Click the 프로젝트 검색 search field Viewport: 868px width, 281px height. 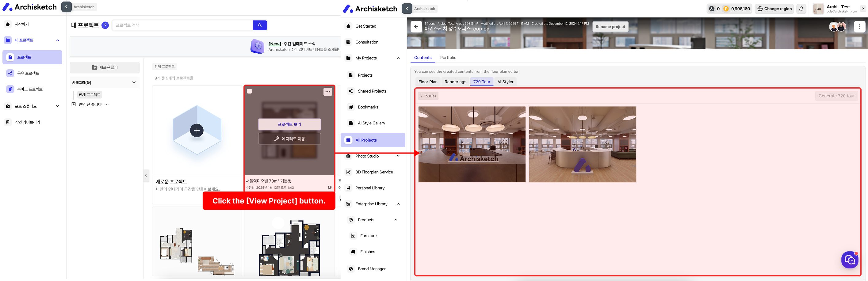coord(182,25)
